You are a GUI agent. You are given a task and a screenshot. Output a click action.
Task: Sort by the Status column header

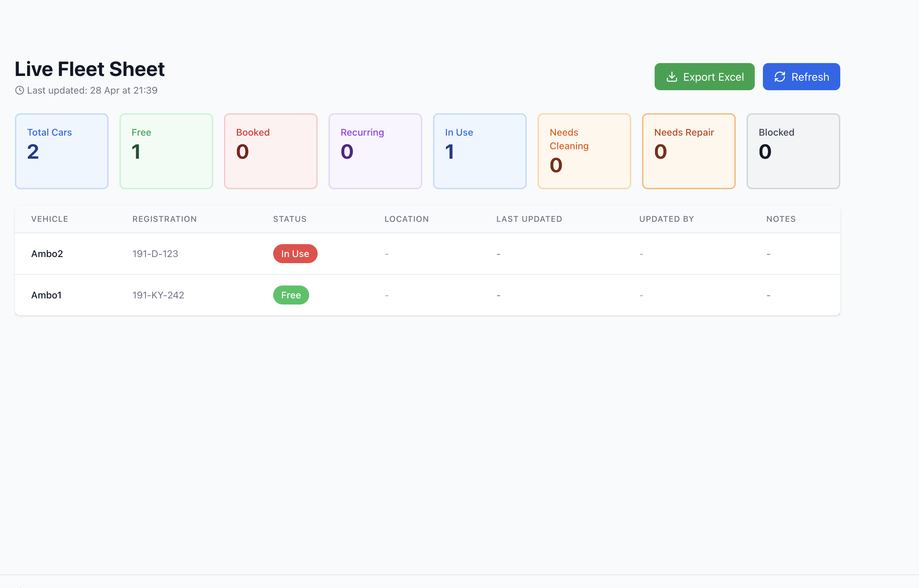pyautogui.click(x=289, y=219)
